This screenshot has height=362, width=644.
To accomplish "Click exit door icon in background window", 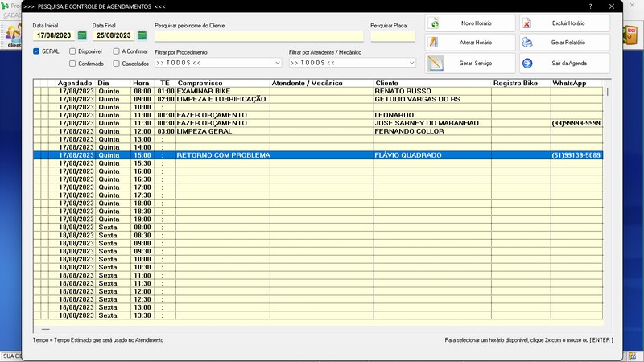I will (630, 36).
